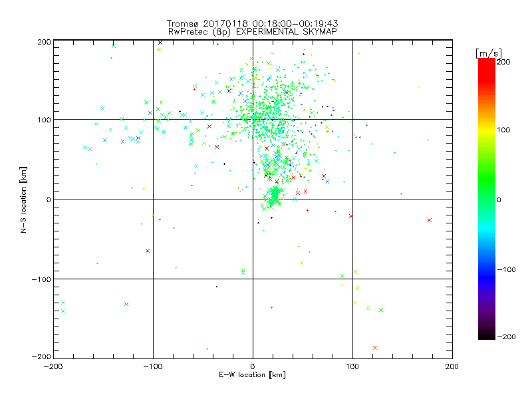Click the y-axis tick label 200
Viewport: 532px width, 399px height.
pyautogui.click(x=44, y=42)
